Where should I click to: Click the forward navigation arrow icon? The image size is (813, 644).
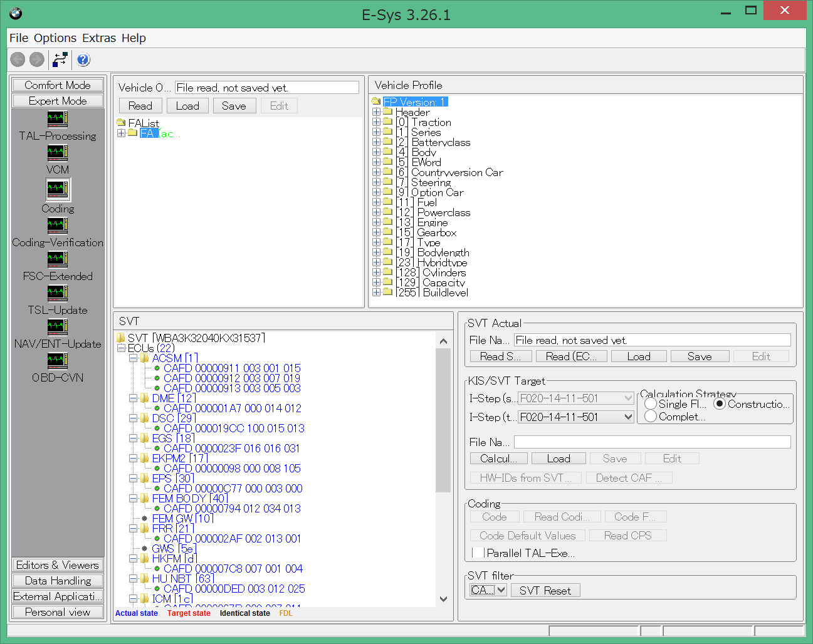[x=37, y=60]
